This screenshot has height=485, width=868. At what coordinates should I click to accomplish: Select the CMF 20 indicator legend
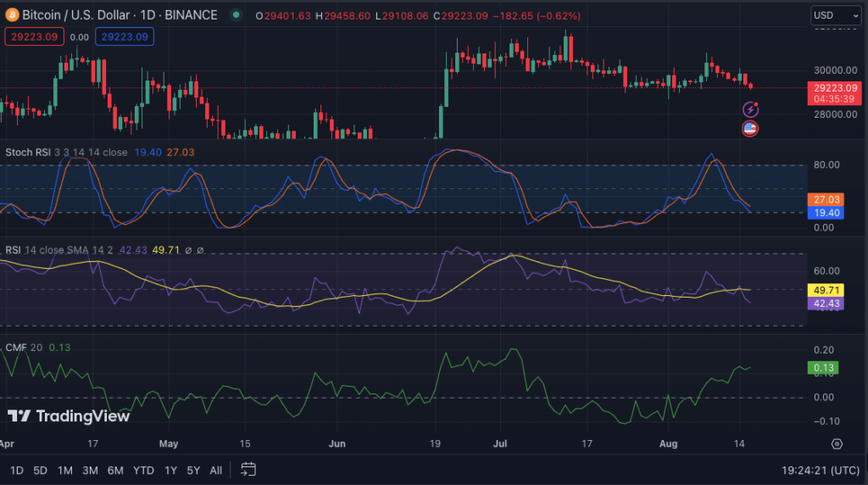25,346
